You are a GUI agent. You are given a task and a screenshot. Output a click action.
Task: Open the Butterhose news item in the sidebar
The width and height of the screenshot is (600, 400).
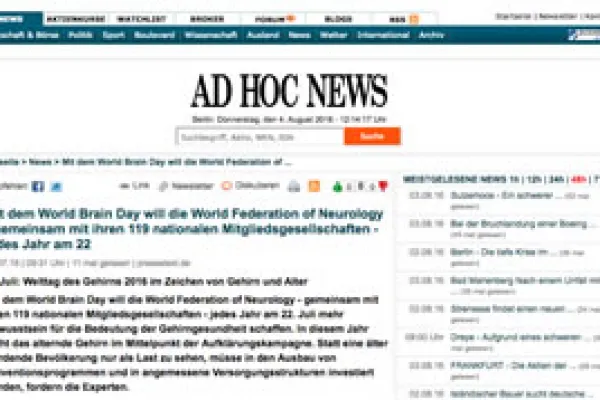(502, 196)
